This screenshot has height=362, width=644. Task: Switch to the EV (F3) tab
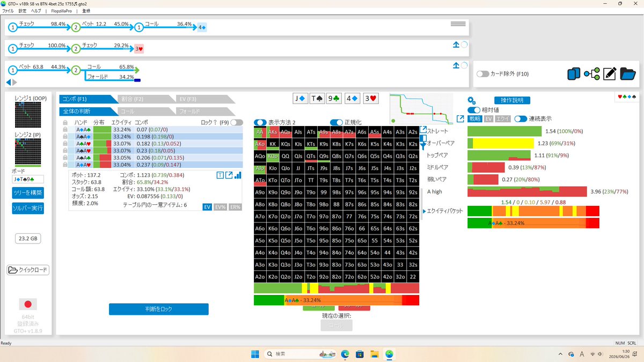click(x=205, y=99)
